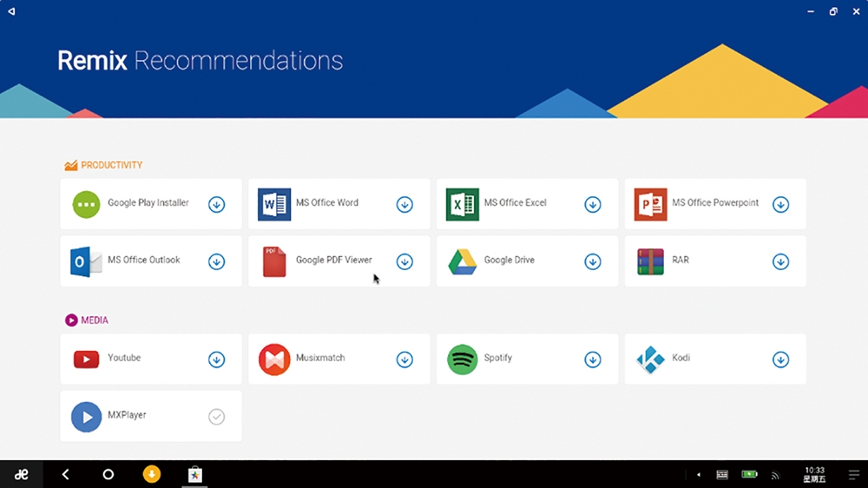Download RAR via arrow button
This screenshot has width=868, height=488.
(781, 261)
